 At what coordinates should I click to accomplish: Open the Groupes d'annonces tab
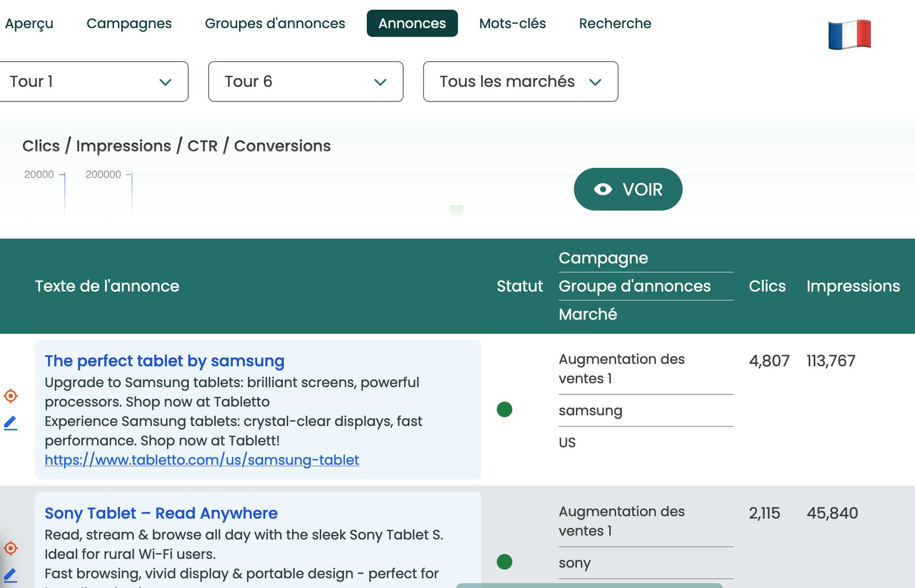pyautogui.click(x=275, y=23)
